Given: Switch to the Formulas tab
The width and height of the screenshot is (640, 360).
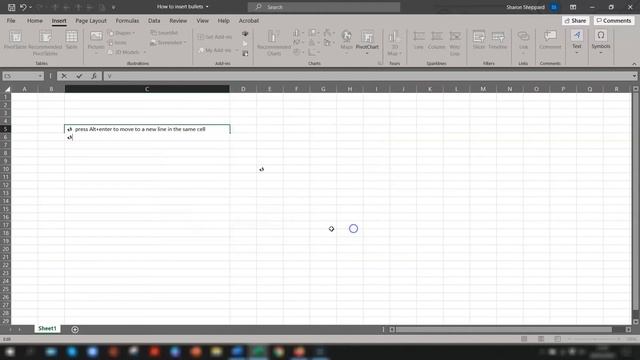Looking at the screenshot, I should [x=127, y=20].
